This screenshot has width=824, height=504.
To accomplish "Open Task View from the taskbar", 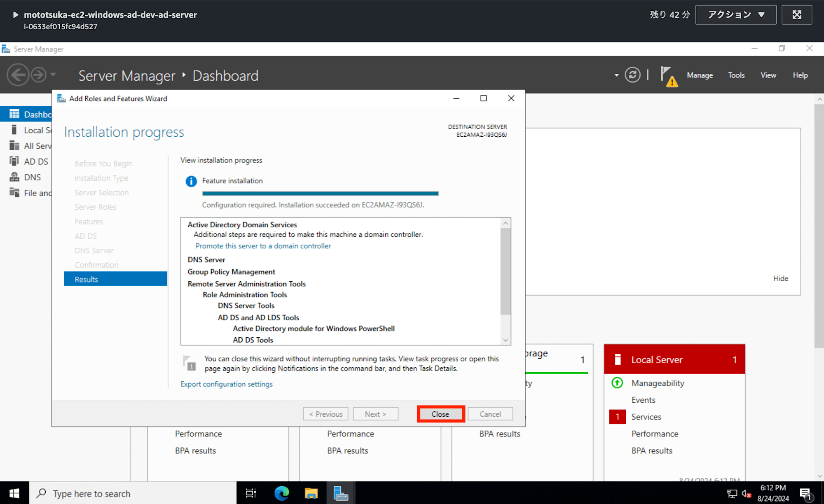I will (250, 493).
